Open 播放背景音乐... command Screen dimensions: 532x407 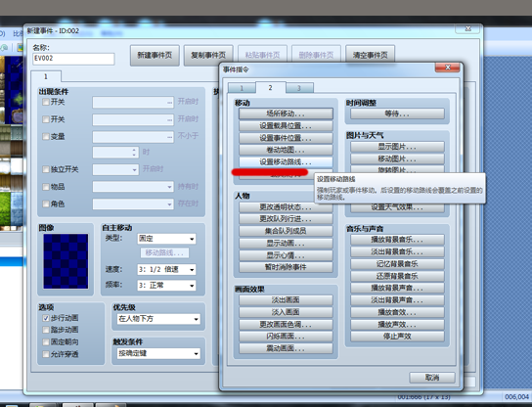click(397, 240)
